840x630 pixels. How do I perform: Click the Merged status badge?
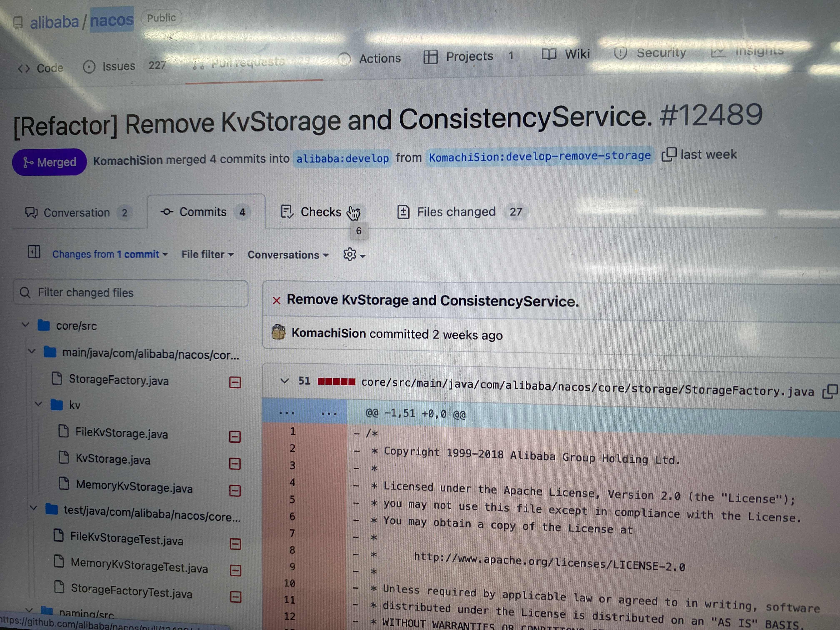49,162
